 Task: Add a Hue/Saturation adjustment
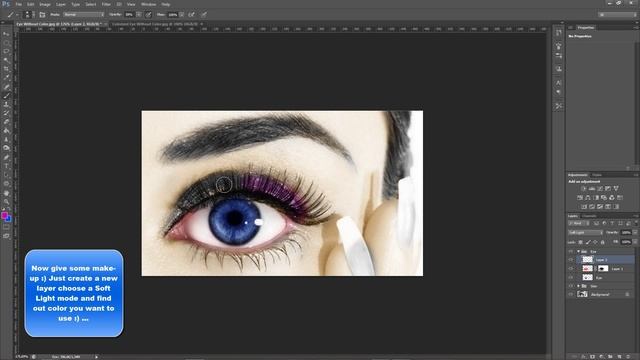point(580,198)
